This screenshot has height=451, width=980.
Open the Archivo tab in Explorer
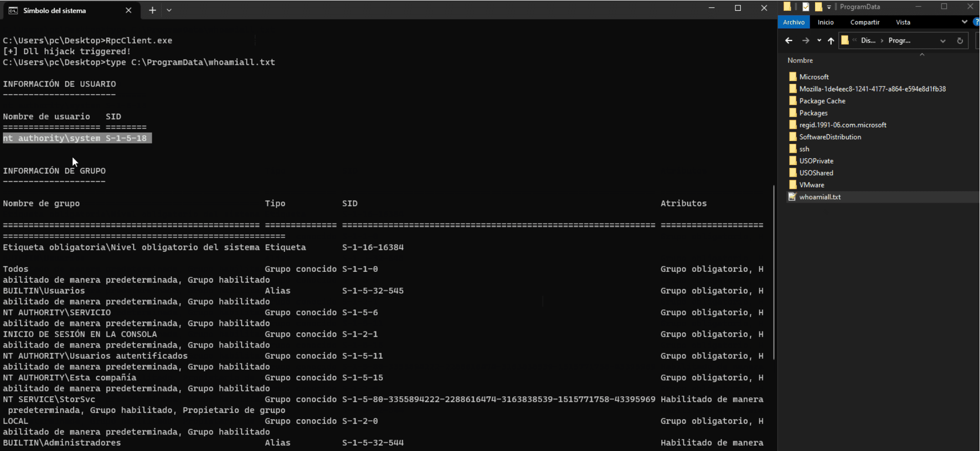(x=794, y=22)
